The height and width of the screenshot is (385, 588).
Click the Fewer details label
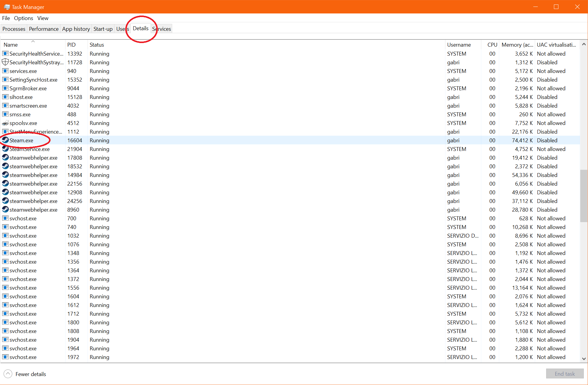(31, 374)
